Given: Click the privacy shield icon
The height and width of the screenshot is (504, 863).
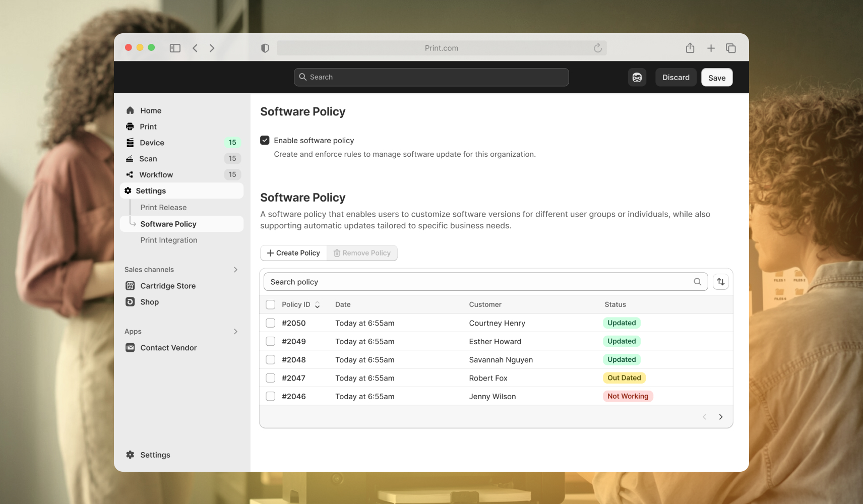Looking at the screenshot, I should 265,48.
